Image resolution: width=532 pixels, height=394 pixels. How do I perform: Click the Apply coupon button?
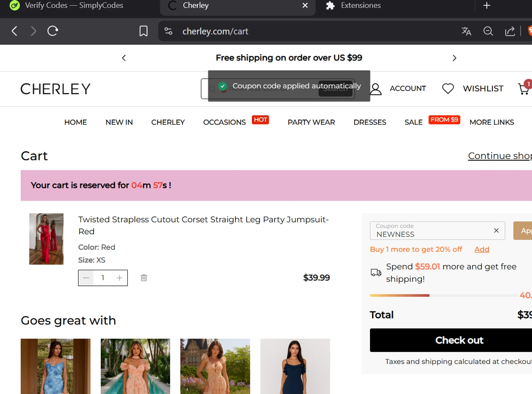(523, 231)
